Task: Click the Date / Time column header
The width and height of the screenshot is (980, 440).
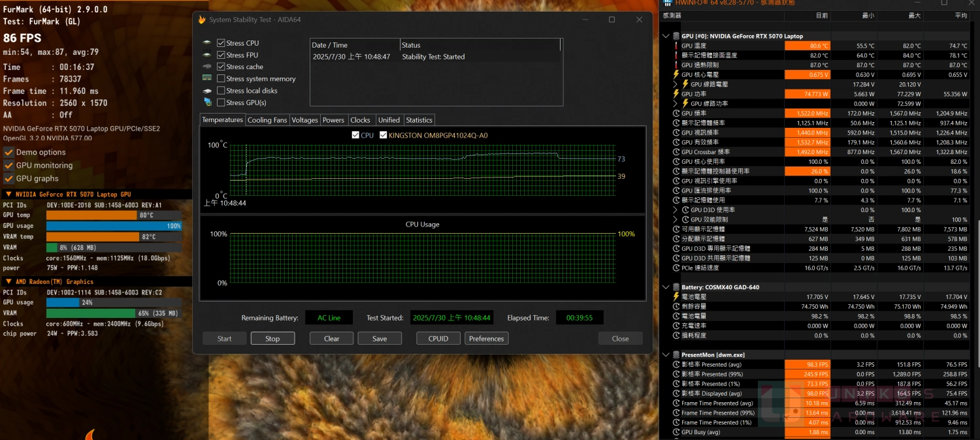Action: (355, 45)
